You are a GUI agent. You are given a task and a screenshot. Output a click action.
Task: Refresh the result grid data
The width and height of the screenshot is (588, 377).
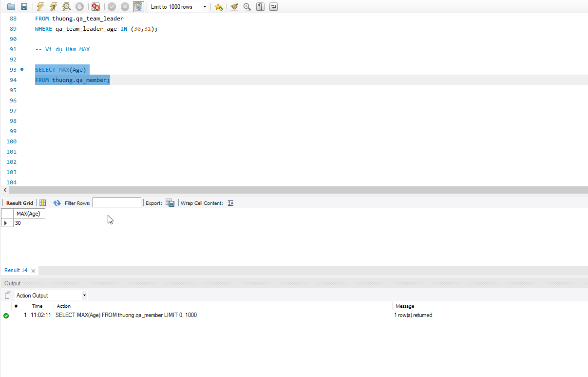tap(57, 203)
